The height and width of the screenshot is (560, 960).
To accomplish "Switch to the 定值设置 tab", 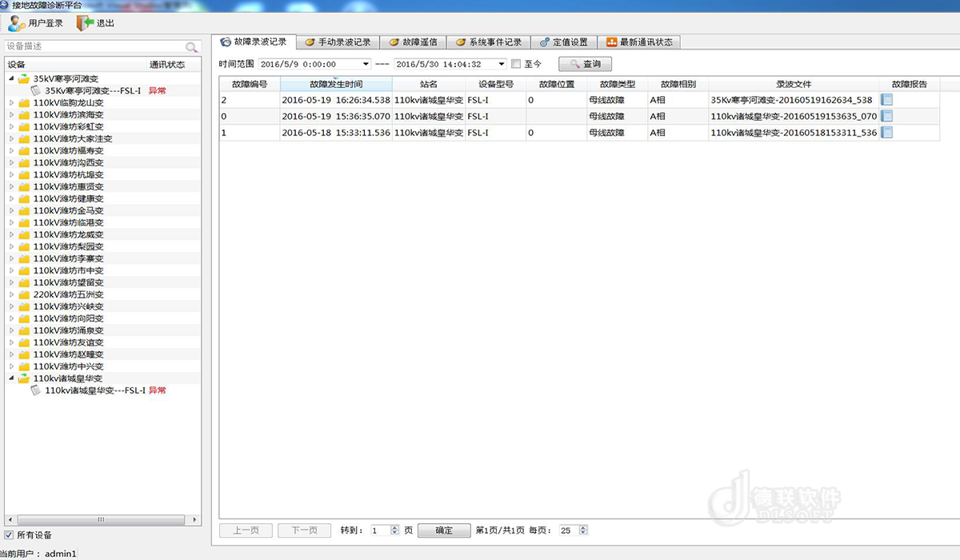I will (563, 42).
